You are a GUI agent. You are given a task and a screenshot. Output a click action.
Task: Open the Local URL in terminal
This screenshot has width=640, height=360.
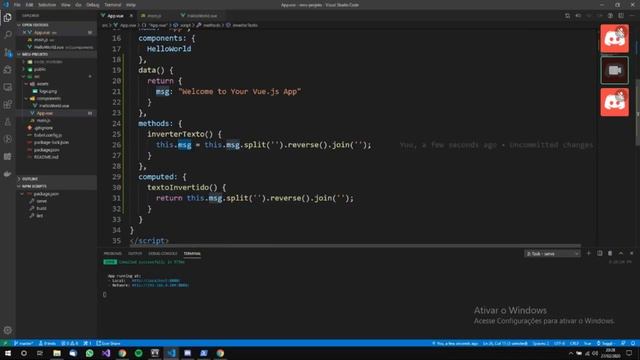pyautogui.click(x=156, y=281)
